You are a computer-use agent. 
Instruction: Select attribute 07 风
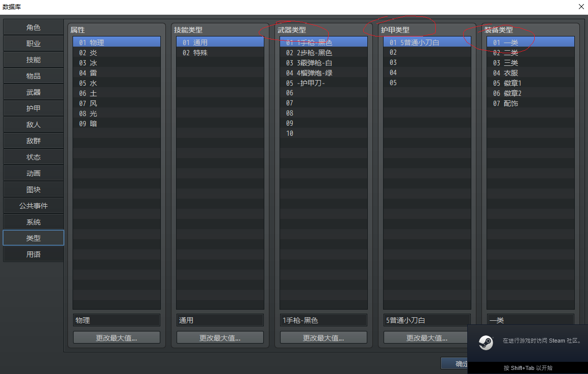[x=117, y=103]
